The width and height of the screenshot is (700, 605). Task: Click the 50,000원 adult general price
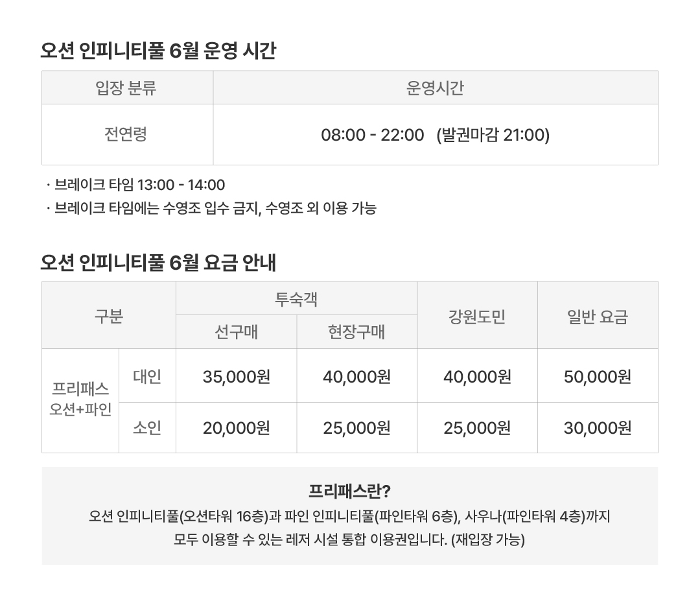[598, 375]
